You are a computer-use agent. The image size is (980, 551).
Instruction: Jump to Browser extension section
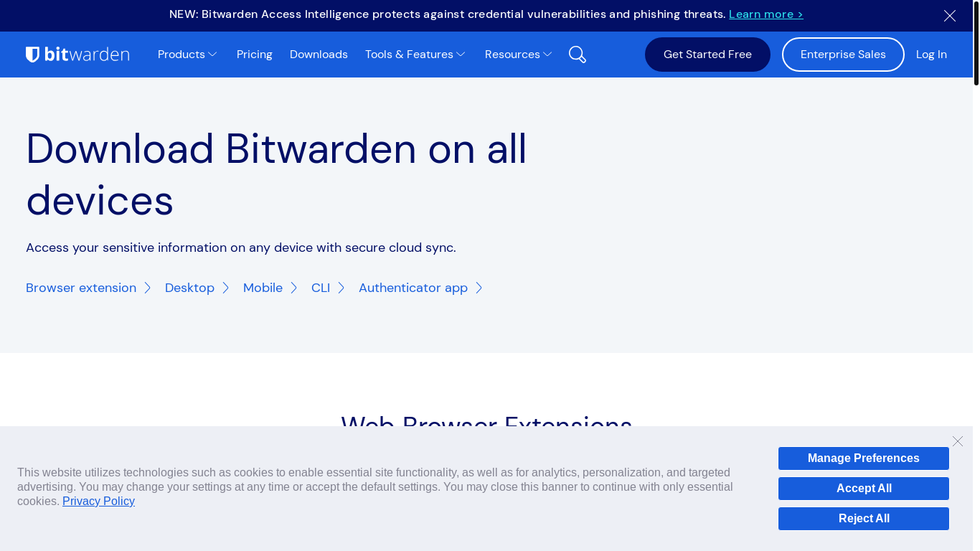pyautogui.click(x=88, y=288)
